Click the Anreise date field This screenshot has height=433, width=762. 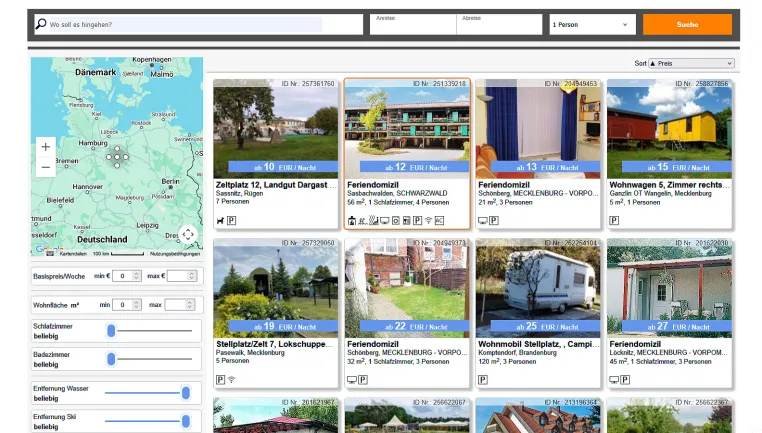coord(413,24)
